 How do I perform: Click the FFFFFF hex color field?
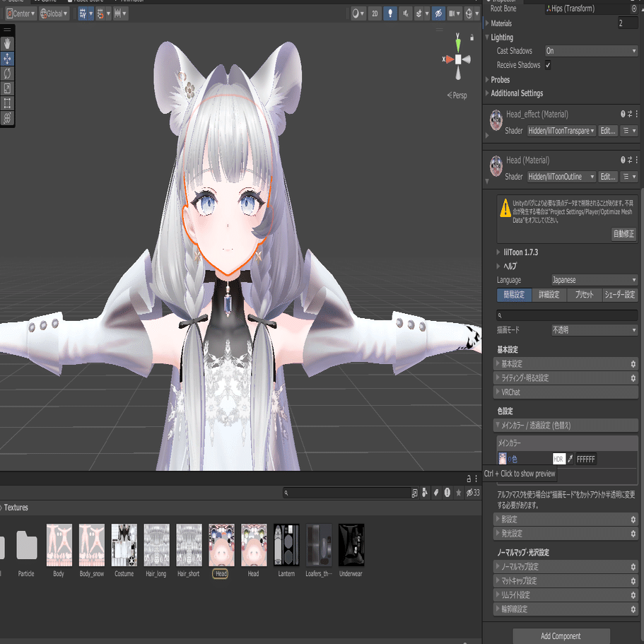point(585,459)
